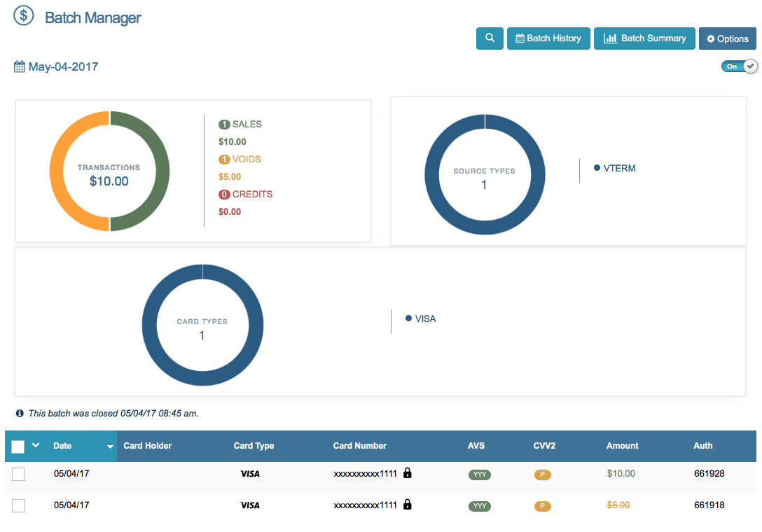Viewport: 762px width, 532px height.
Task: Open the chevron dropdown beside the select-all checkbox
Action: [x=36, y=445]
